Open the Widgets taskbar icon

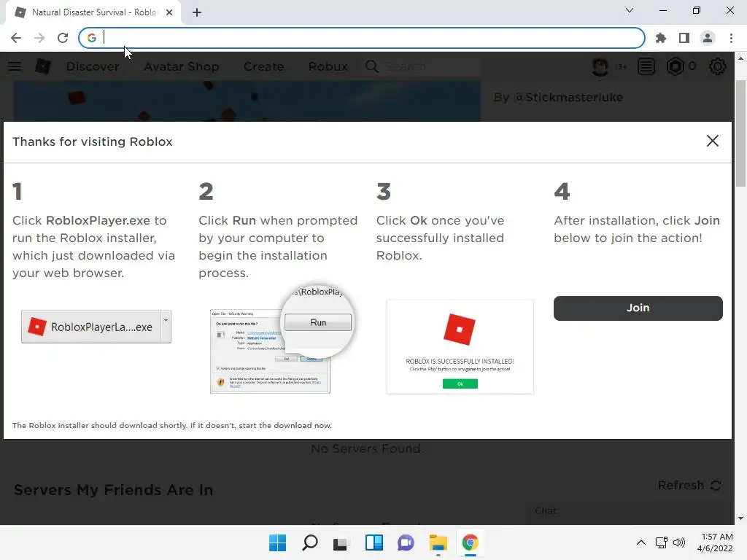pos(374,542)
